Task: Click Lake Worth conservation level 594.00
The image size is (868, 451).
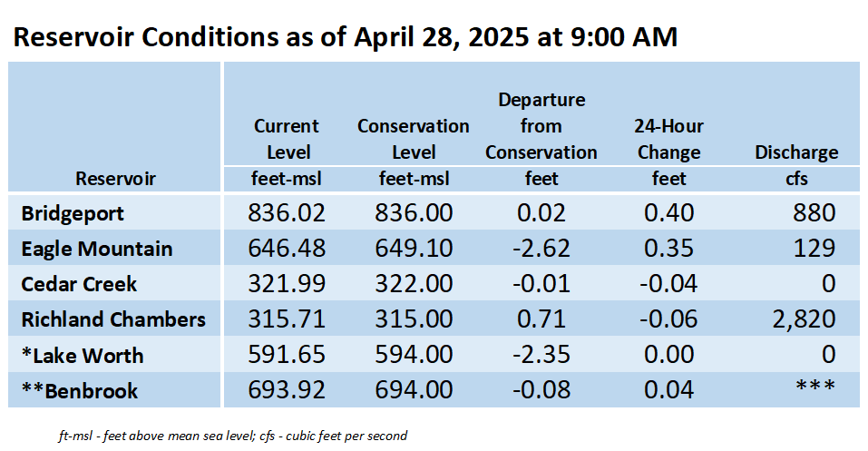Action: [414, 355]
